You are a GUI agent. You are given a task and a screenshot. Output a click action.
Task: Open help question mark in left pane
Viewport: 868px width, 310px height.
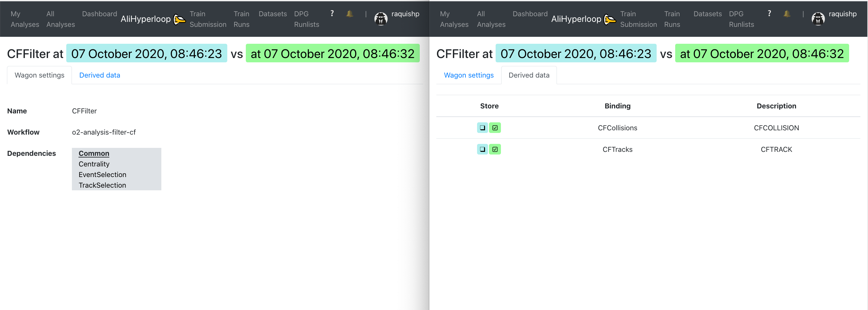point(332,14)
